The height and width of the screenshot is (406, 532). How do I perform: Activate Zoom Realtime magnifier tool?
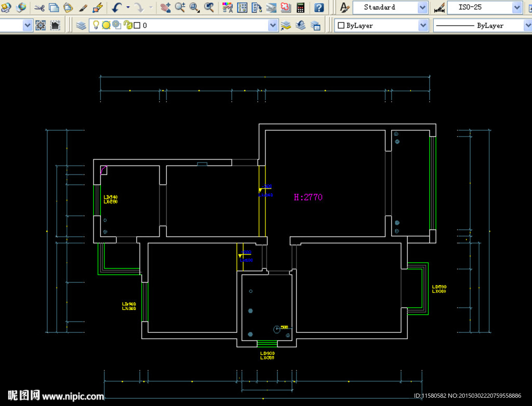180,8
